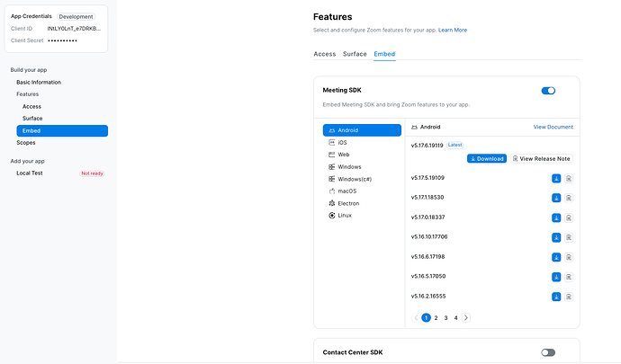Download SDK version v5.16.5.17050
This screenshot has width=621, height=364.
[x=556, y=277]
